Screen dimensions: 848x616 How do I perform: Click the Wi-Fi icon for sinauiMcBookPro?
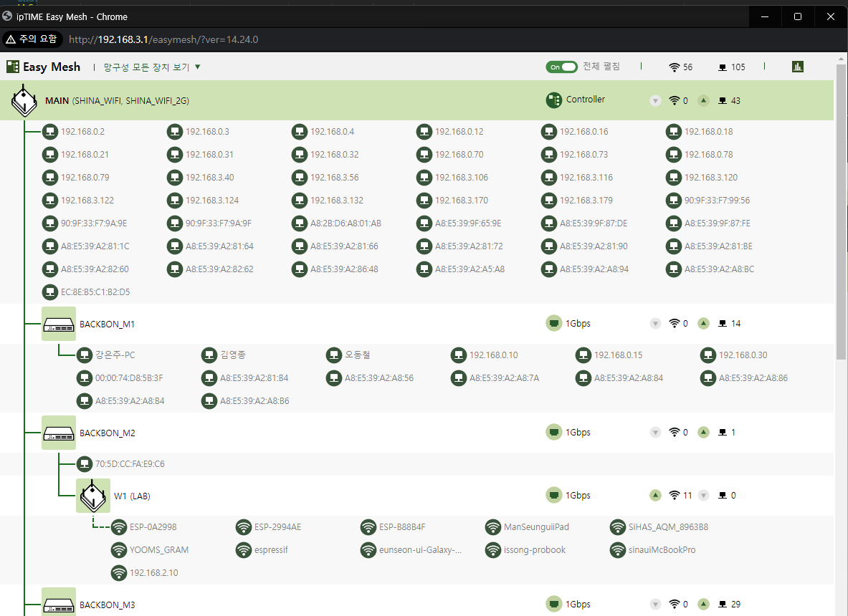(618, 550)
